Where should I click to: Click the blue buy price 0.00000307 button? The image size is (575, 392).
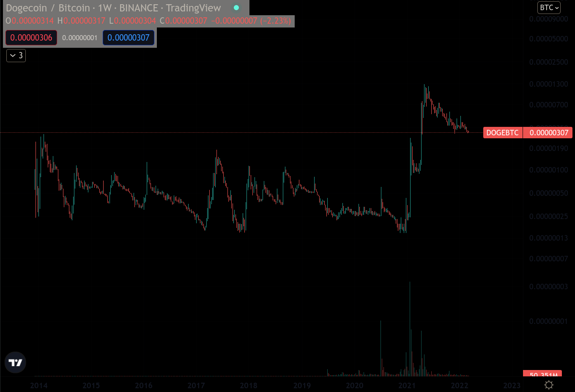(129, 38)
